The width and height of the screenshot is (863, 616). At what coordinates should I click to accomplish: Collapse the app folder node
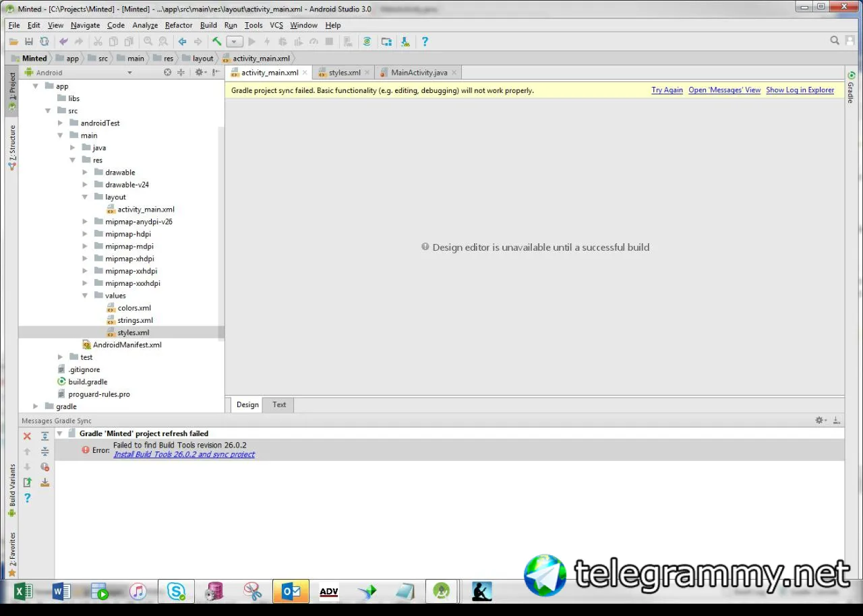[35, 86]
